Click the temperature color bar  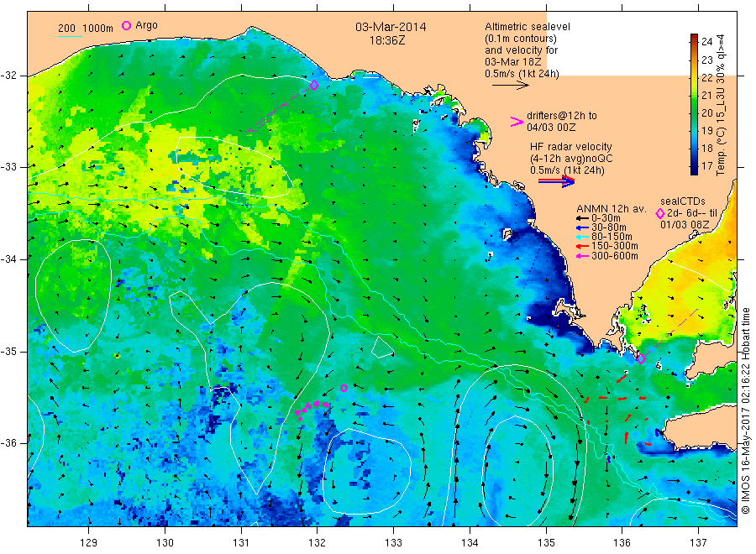(x=694, y=104)
